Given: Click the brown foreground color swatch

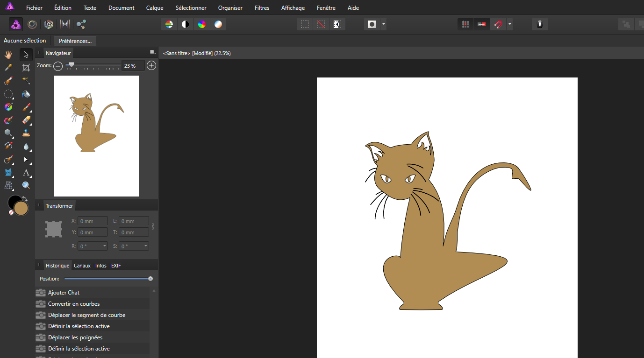Looking at the screenshot, I should tap(21, 208).
